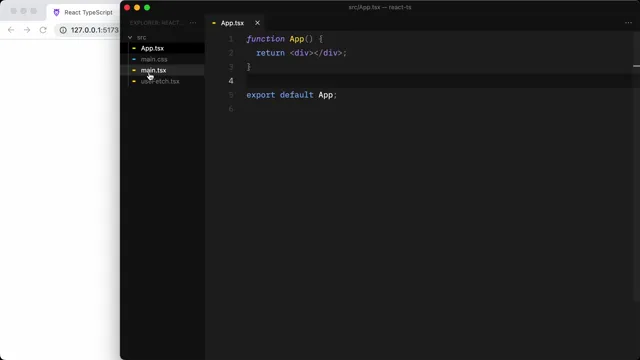Open editor more actions ellipsis menu
Viewport: 640px width, 360px height.
tap(628, 23)
